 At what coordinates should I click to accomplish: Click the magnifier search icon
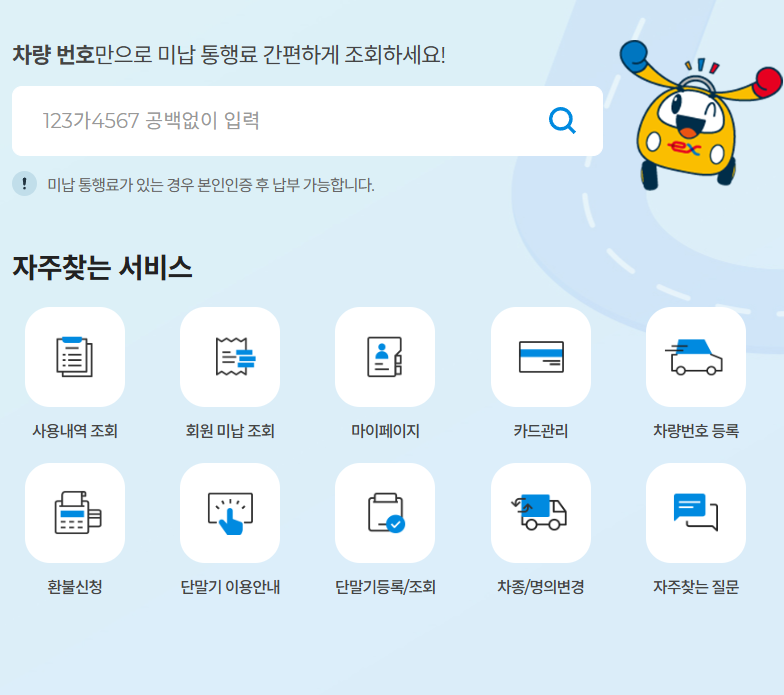[562, 120]
